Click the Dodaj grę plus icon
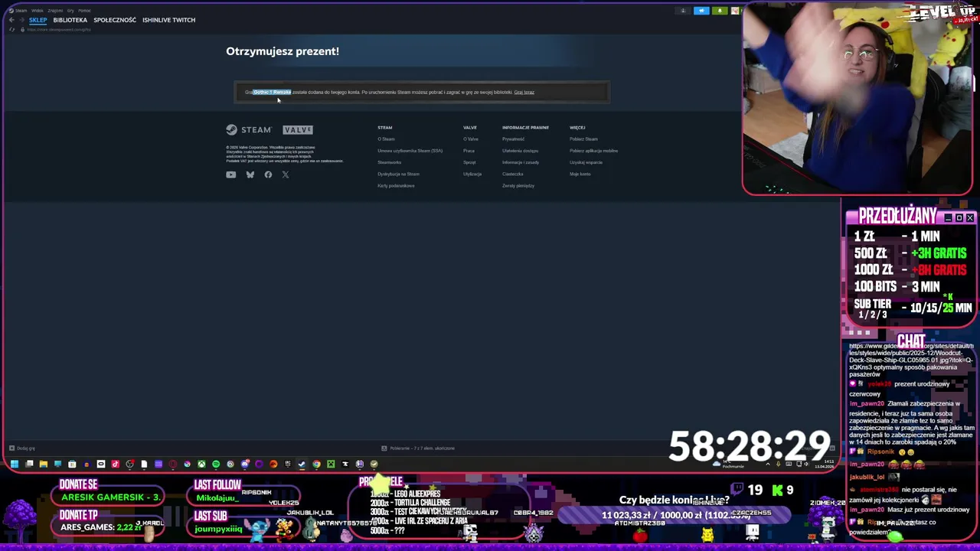Image resolution: width=980 pixels, height=551 pixels. point(11,448)
